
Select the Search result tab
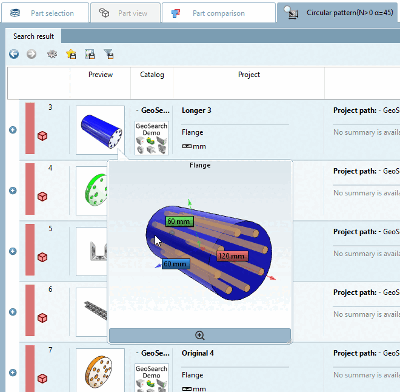point(33,36)
